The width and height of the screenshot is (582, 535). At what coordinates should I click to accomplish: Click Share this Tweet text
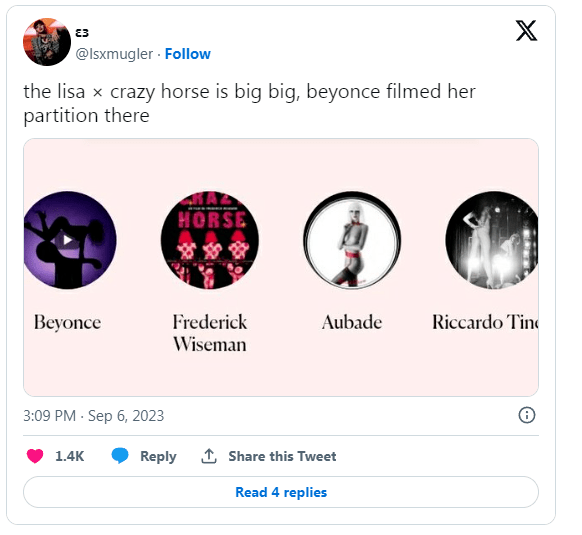click(282, 456)
